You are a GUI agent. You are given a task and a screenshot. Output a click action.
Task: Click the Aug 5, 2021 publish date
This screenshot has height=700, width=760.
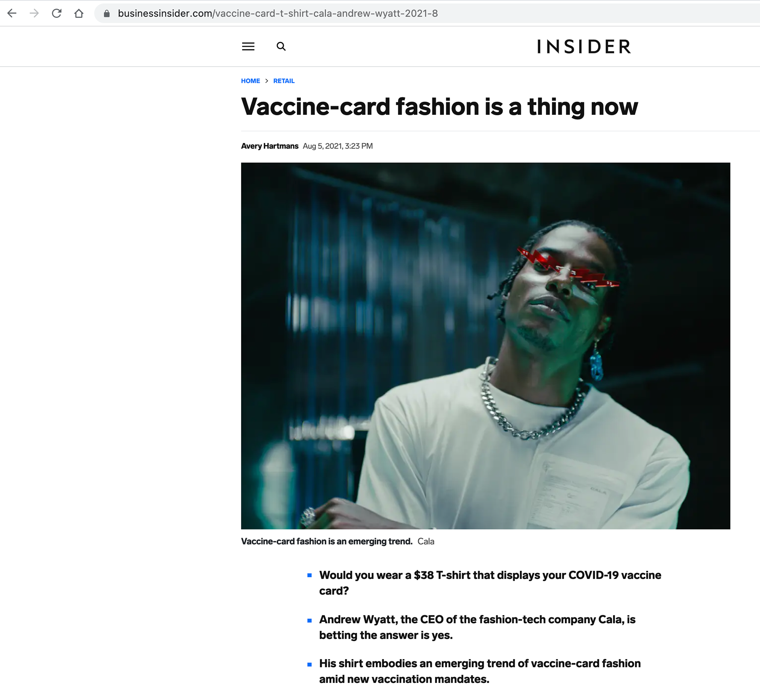point(337,146)
